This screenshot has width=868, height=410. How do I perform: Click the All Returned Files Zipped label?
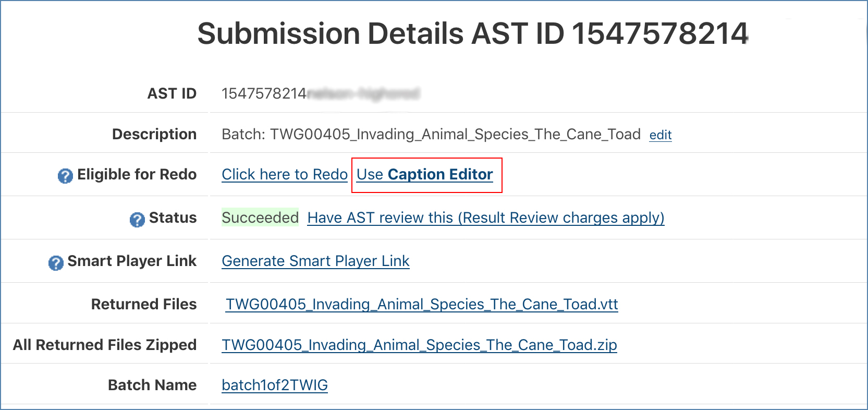[105, 345]
